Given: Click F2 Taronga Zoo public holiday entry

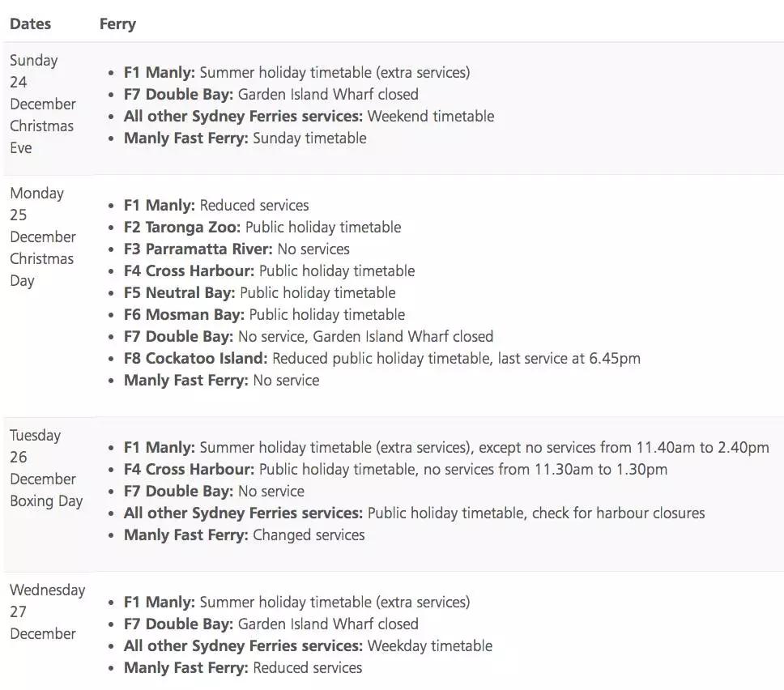Looking at the screenshot, I should tap(262, 228).
